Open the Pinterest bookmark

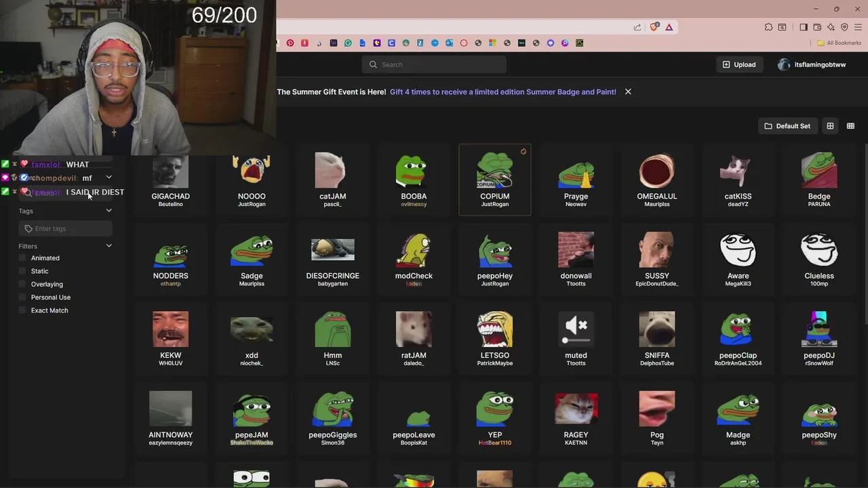click(290, 43)
